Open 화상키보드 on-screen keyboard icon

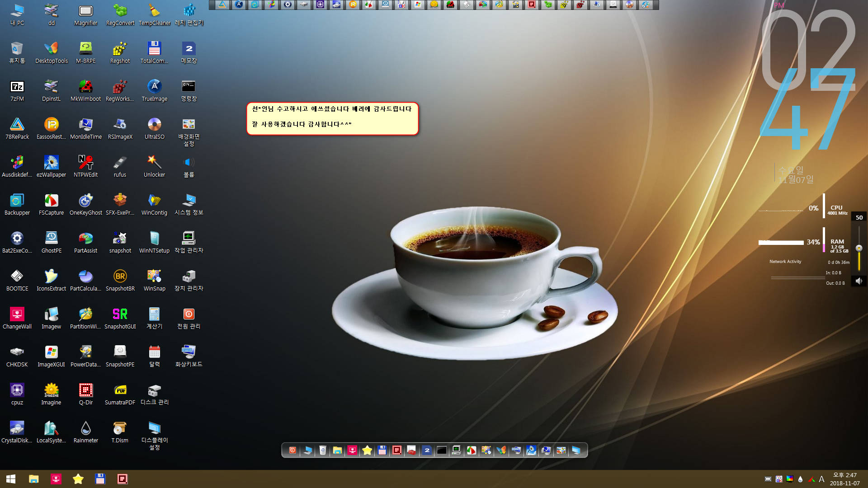189,356
